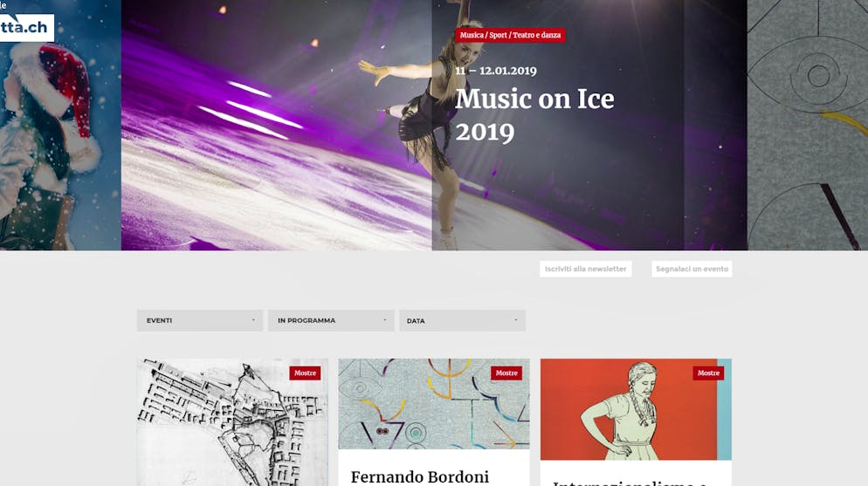Image resolution: width=868 pixels, height=486 pixels.
Task: Open the red woman illustration thumbnail
Action: click(x=636, y=409)
